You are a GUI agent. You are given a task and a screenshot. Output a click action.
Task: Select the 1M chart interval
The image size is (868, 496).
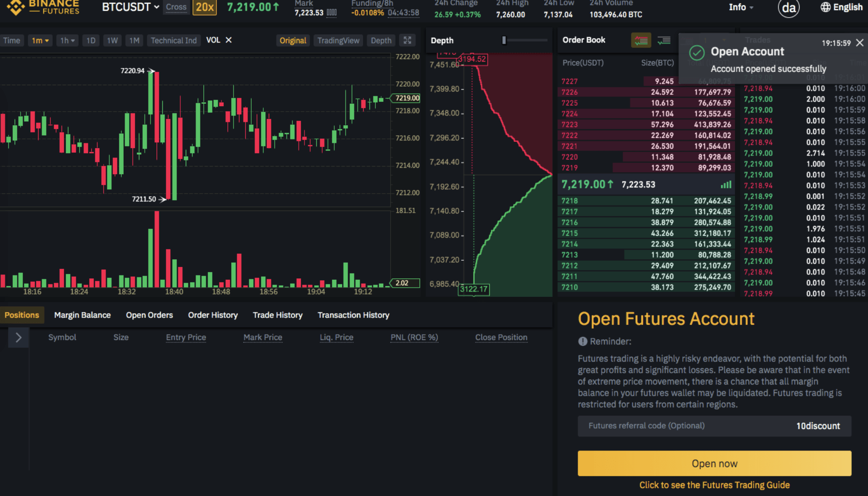pos(134,41)
